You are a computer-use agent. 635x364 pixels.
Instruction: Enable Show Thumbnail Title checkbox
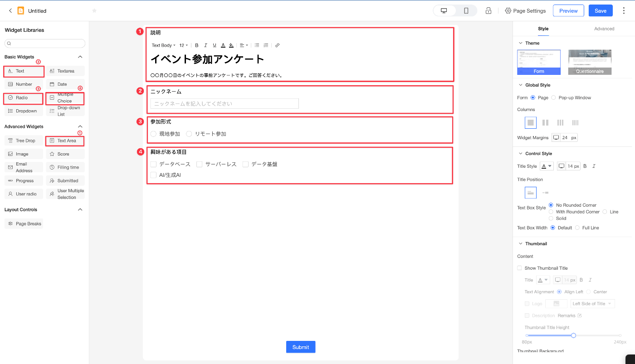click(519, 268)
